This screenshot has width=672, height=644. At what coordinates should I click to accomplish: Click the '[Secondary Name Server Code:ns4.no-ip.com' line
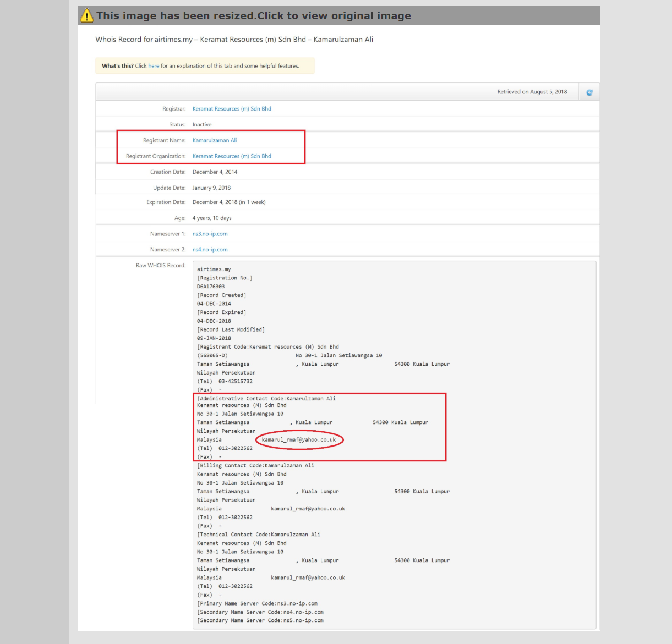point(260,612)
